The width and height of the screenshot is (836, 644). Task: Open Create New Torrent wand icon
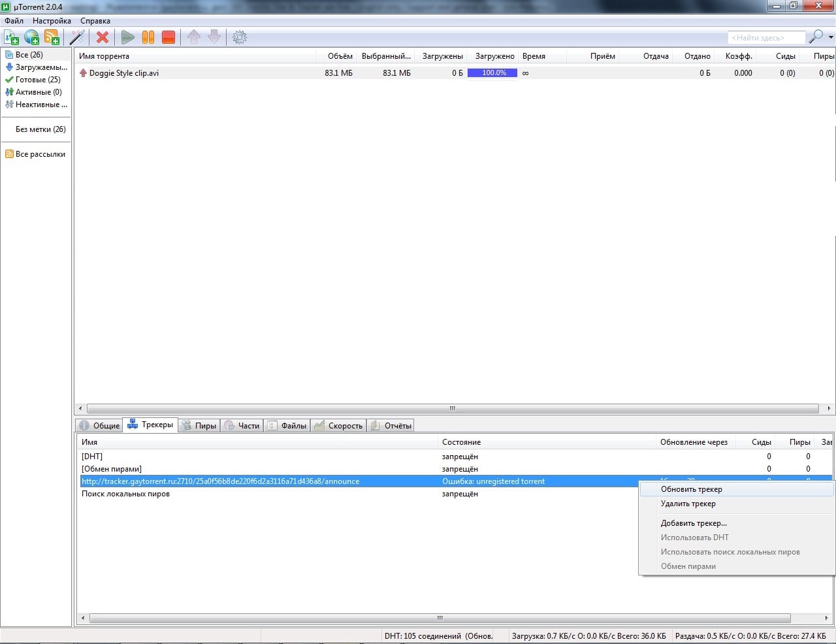[78, 37]
